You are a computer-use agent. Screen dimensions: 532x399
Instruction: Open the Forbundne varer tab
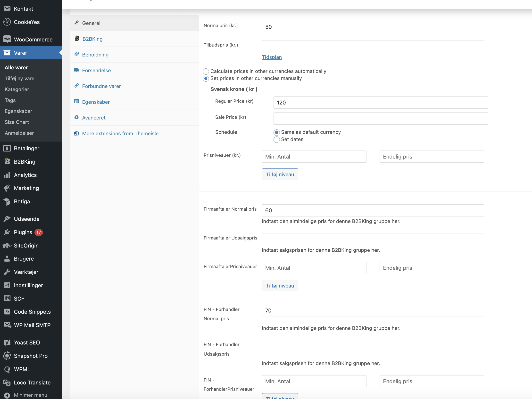pyautogui.click(x=134, y=86)
